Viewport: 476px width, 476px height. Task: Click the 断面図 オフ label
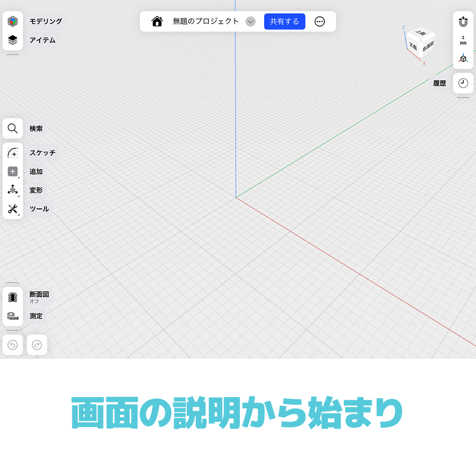tap(39, 297)
